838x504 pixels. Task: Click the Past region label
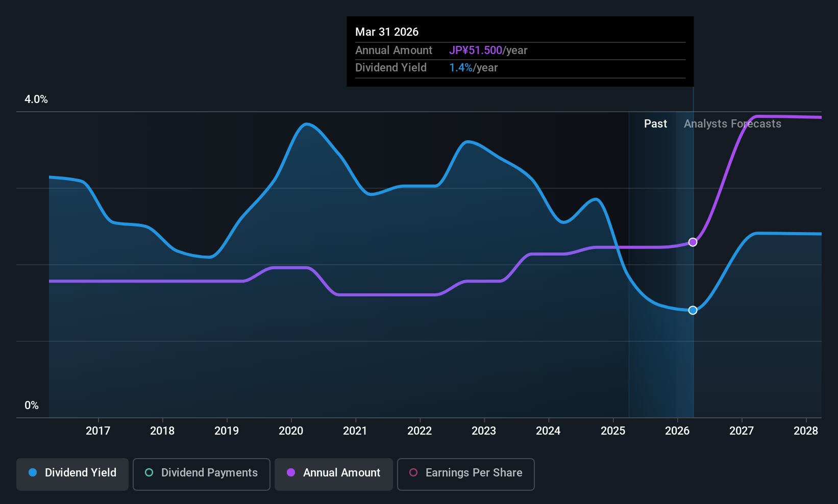click(655, 124)
